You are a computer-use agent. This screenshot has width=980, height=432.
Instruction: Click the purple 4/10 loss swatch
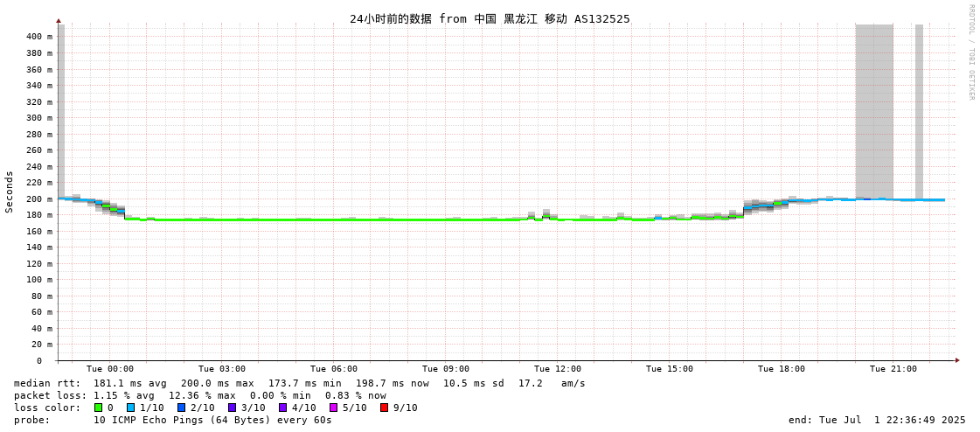(x=283, y=408)
